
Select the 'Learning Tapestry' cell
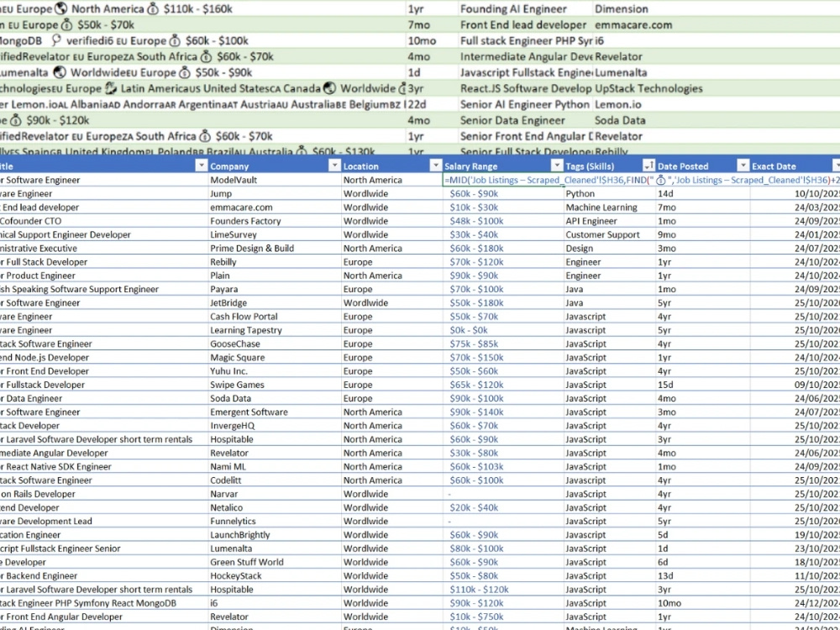click(275, 330)
